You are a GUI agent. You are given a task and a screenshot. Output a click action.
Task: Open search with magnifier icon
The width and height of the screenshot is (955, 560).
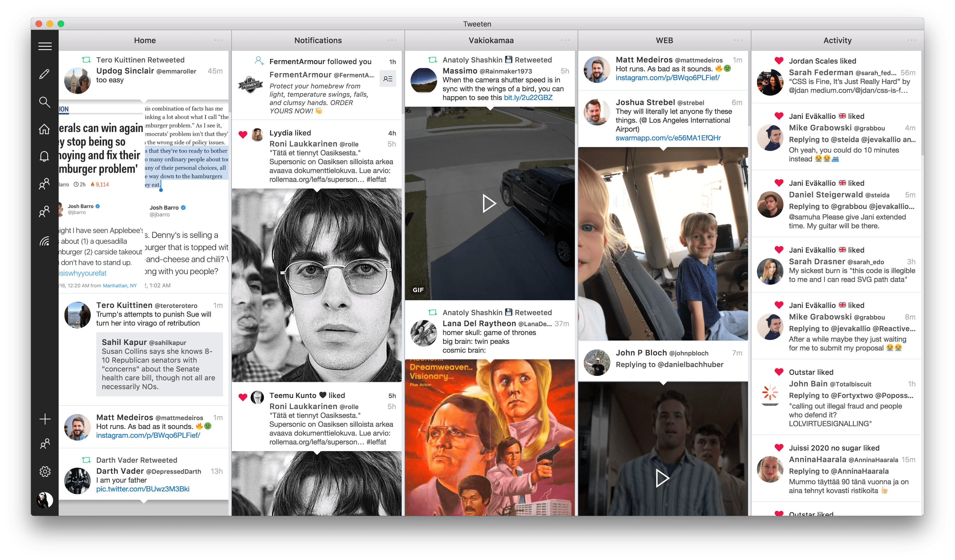(x=45, y=102)
